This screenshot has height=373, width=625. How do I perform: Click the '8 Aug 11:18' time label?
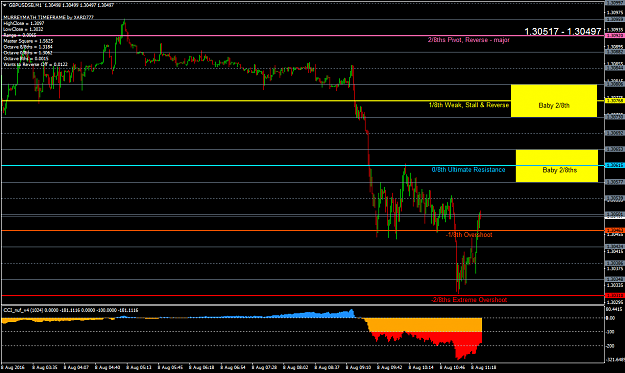484,367
